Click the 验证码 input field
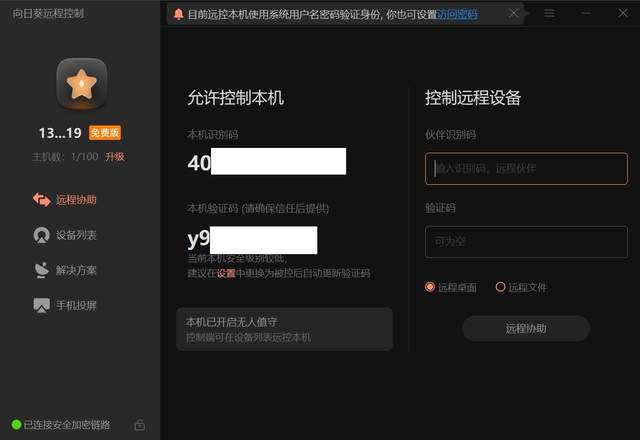The width and height of the screenshot is (640, 440). pos(526,242)
